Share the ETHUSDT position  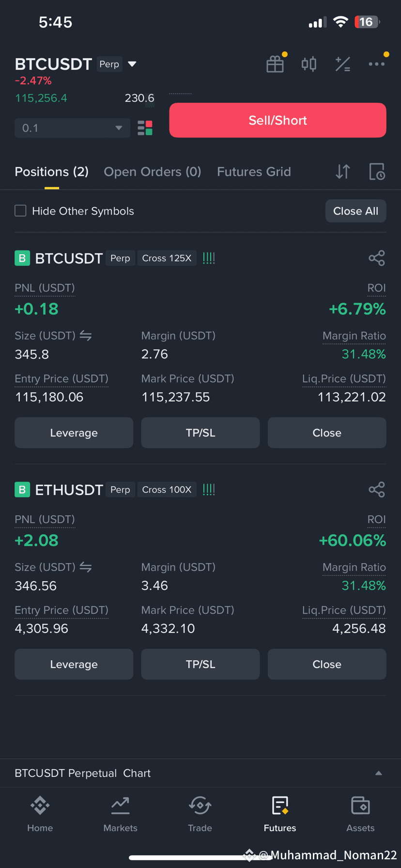377,490
